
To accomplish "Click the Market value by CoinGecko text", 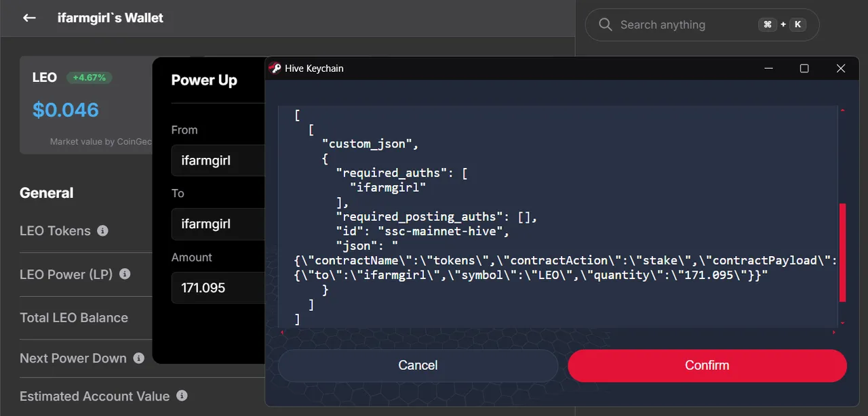I will (100, 142).
